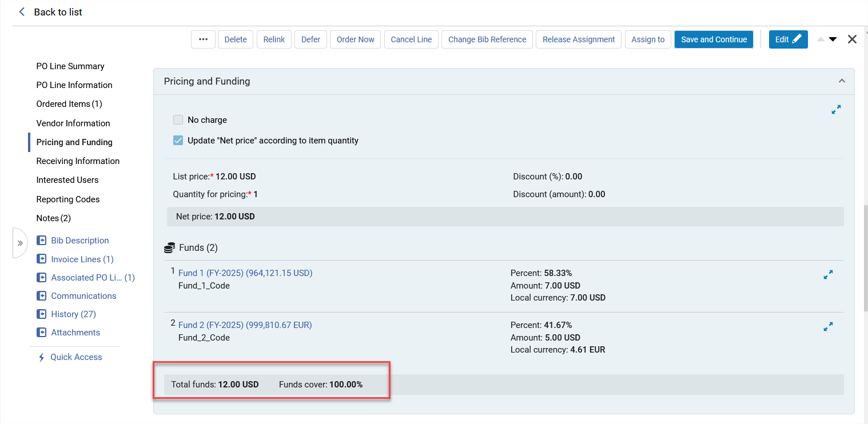Click the Defer button
This screenshot has width=868, height=424.
[311, 39]
